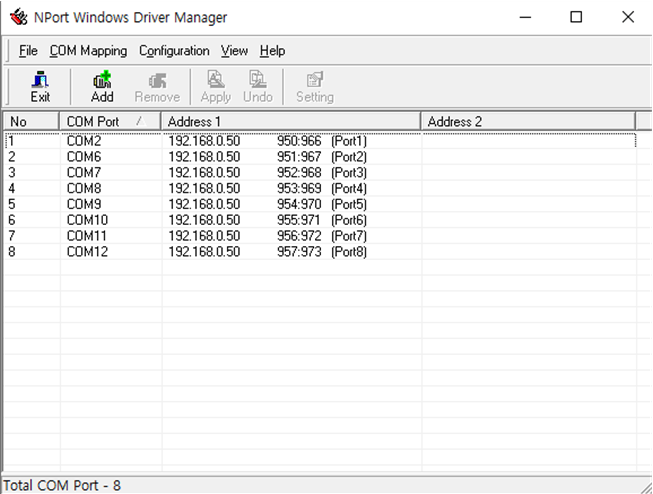Open the View menu
653x494 pixels.
234,51
